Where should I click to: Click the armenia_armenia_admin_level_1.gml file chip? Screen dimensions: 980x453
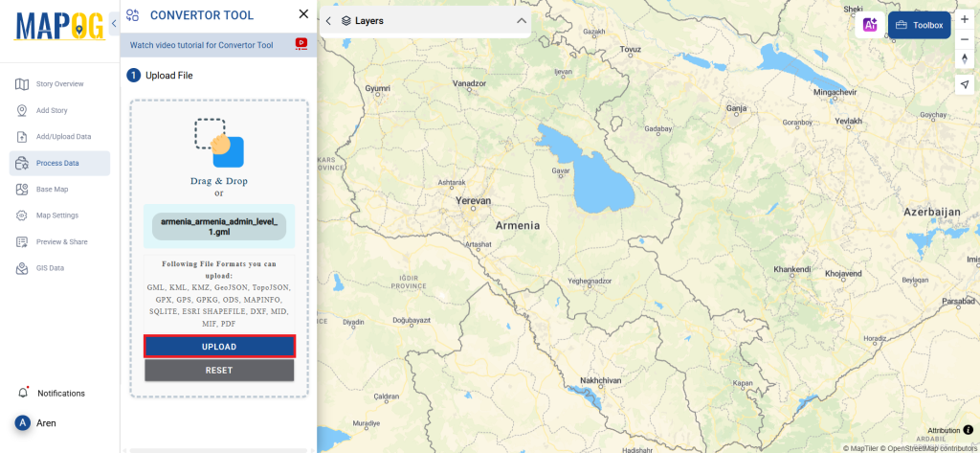point(219,226)
